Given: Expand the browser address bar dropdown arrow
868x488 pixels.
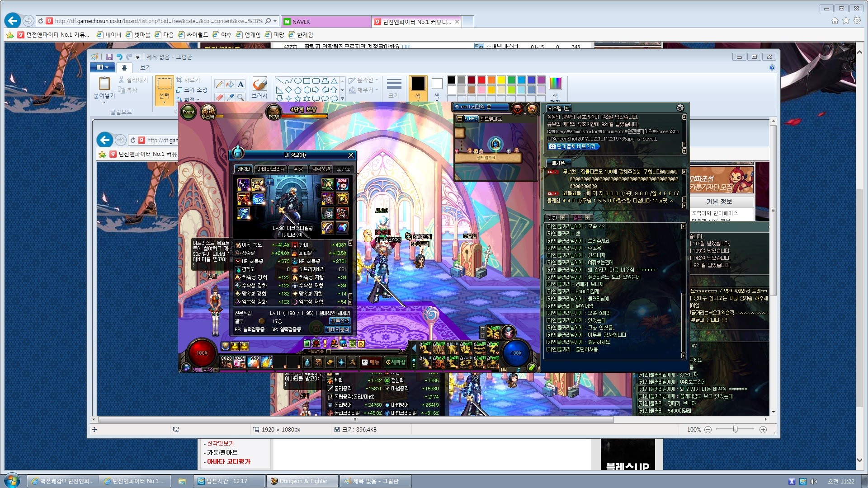Looking at the screenshot, I should point(275,21).
